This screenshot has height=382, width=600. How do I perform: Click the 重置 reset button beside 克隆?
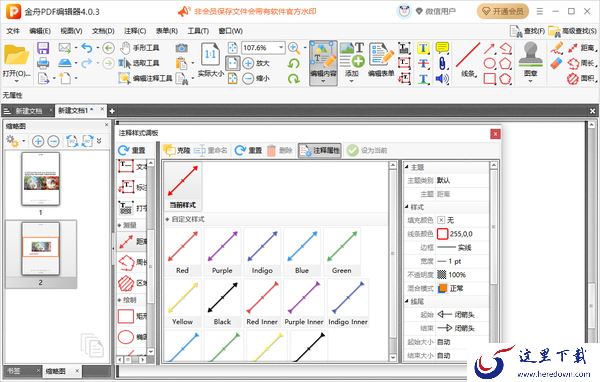(248, 150)
